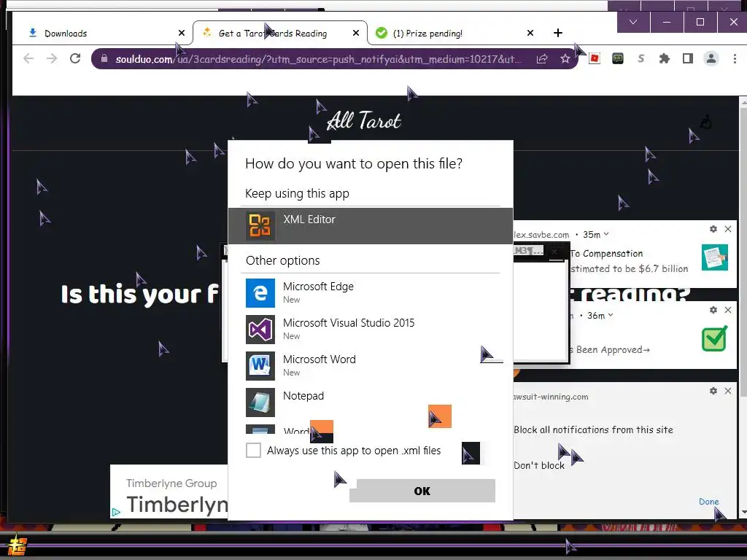Choose the Notepad icon
This screenshot has height=560, width=747.
260,402
